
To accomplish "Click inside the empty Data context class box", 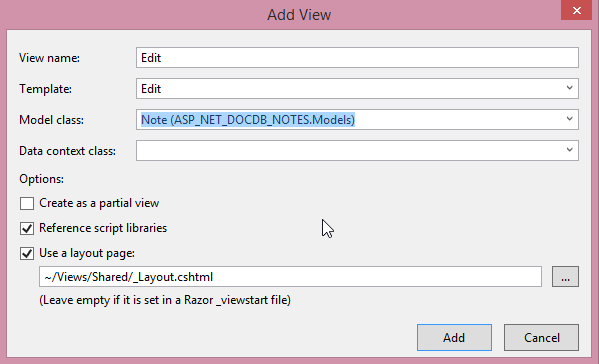I will (350, 150).
